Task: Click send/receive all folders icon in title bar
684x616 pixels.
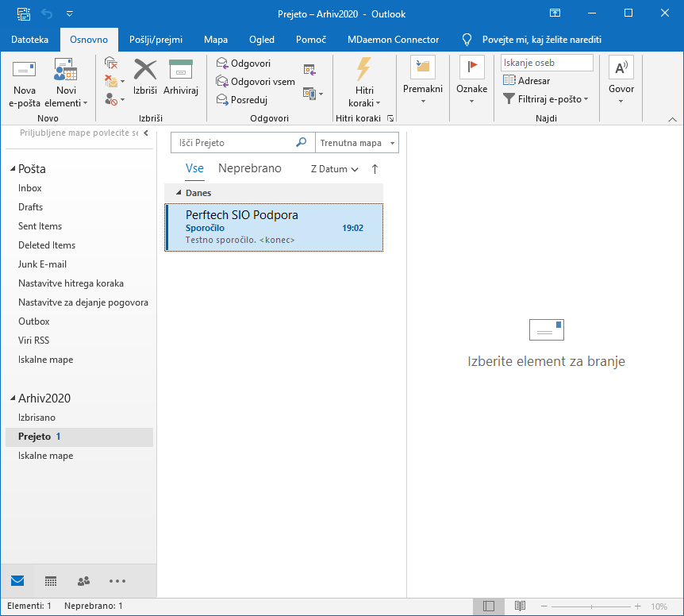Action: click(24, 14)
